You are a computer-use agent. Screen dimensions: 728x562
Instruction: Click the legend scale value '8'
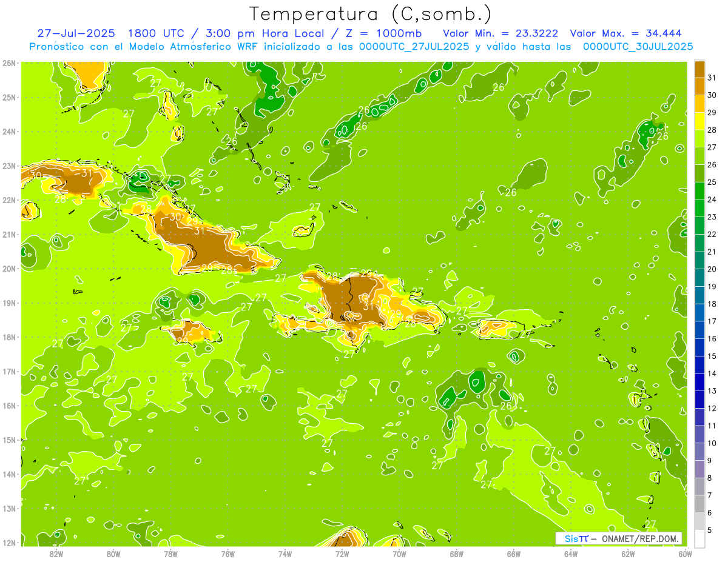tap(710, 478)
